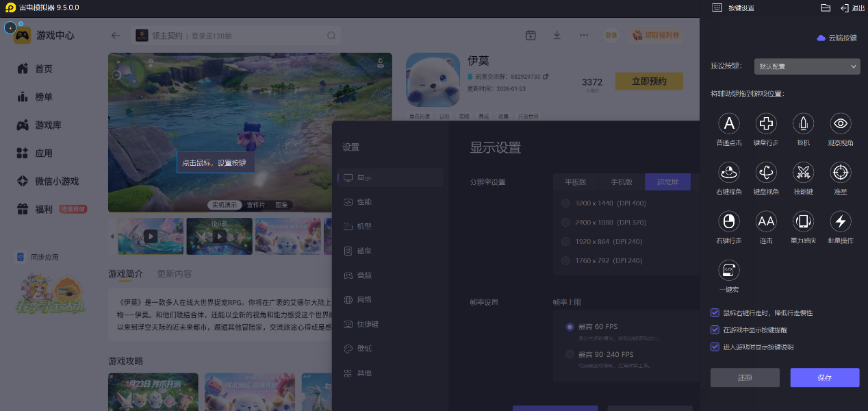
Task: Switch to 更新内容 update tab
Action: tap(175, 274)
